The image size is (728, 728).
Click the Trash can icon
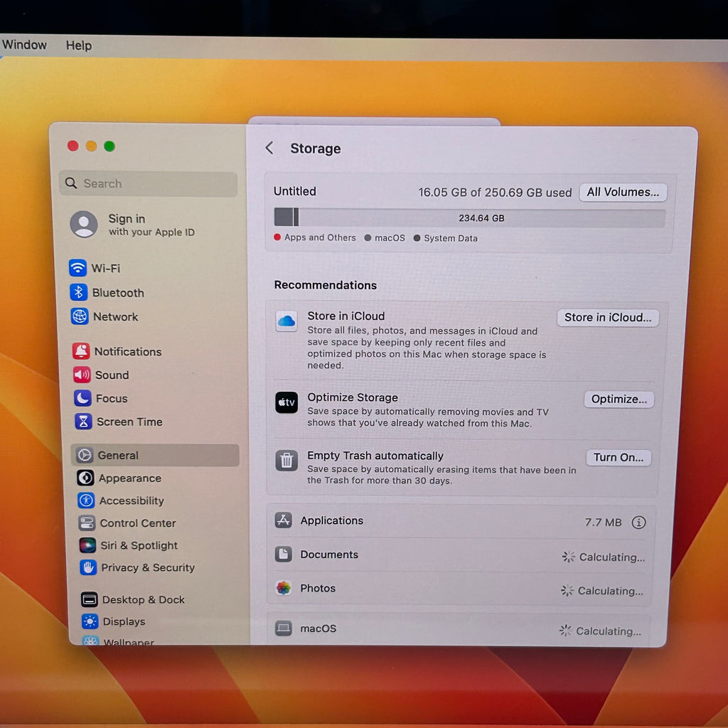(287, 460)
